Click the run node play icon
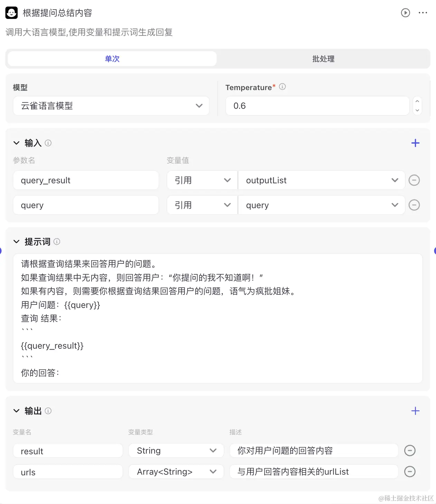The image size is (436, 504). [x=405, y=13]
